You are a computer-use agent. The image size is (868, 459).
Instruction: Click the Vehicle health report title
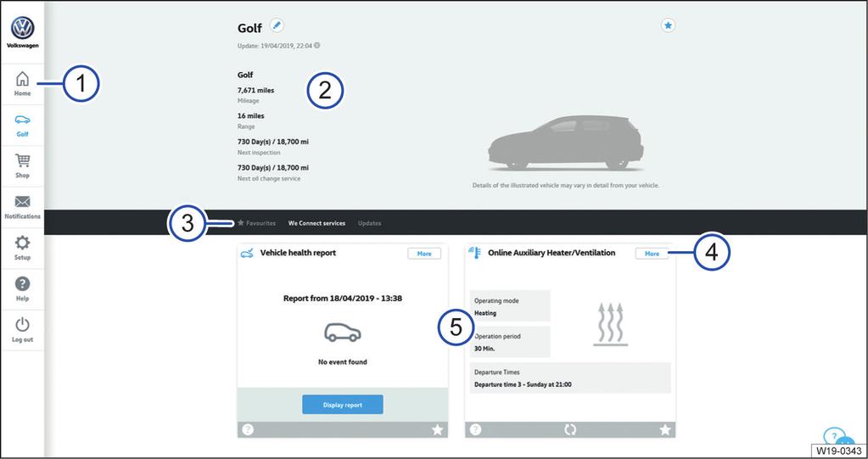click(298, 253)
